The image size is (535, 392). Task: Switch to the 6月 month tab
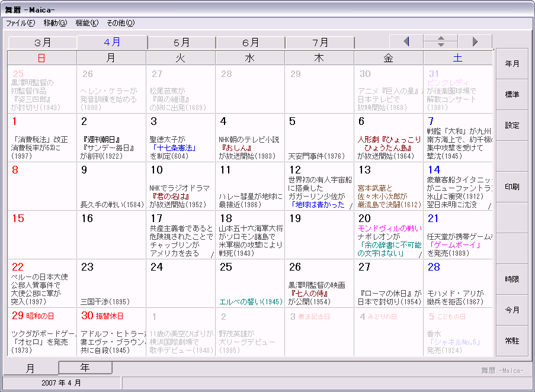pos(251,43)
